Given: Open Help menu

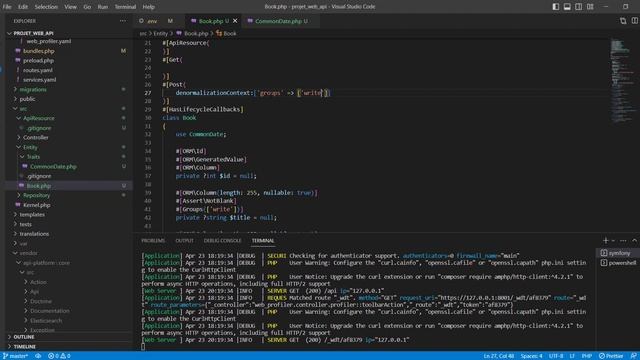Looking at the screenshot, I should (149, 7).
